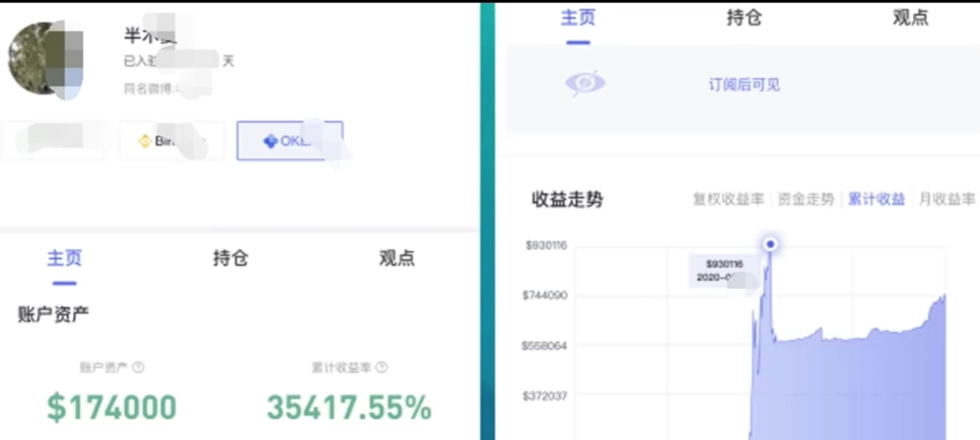980x440 pixels.
Task: Click the Binance logo icon
Action: [x=145, y=141]
